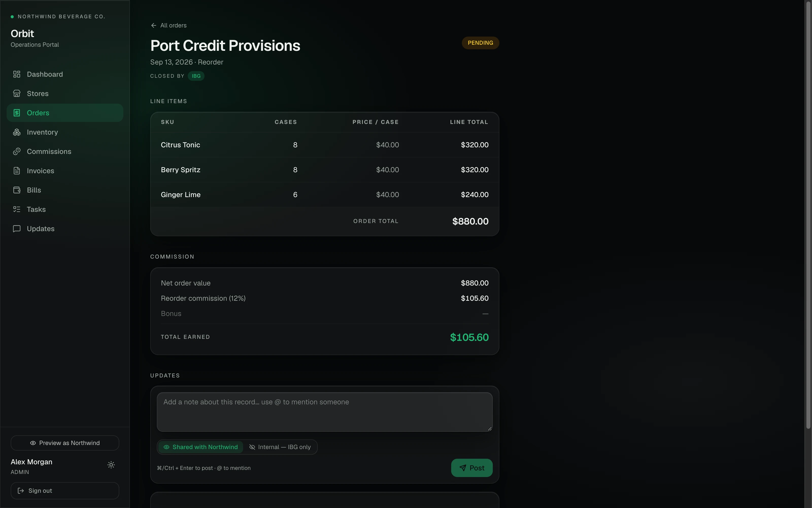The image size is (812, 508).
Task: Click the Stores storefront icon
Action: pos(17,93)
